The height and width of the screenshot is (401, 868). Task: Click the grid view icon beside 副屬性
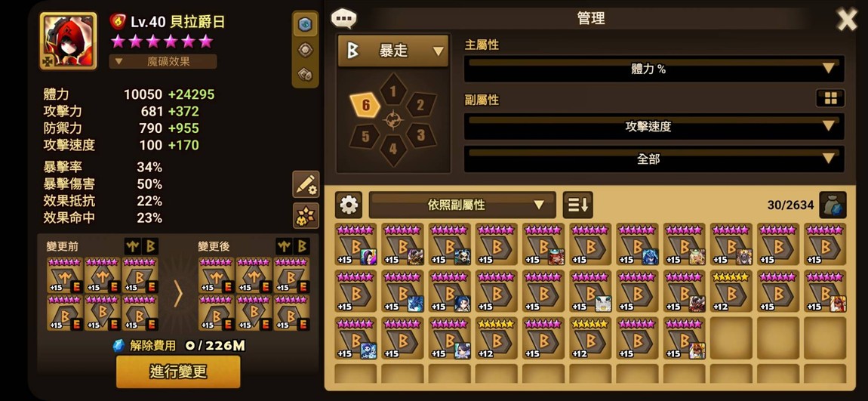(x=830, y=99)
